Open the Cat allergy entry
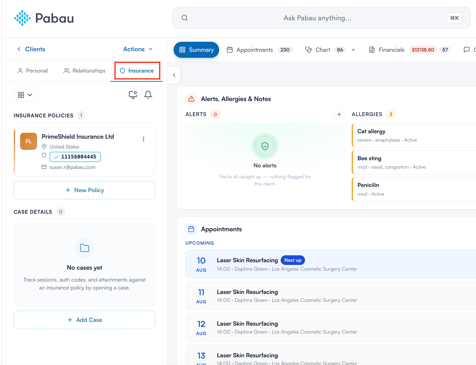Image resolution: width=476 pixels, height=365 pixels. click(414, 135)
